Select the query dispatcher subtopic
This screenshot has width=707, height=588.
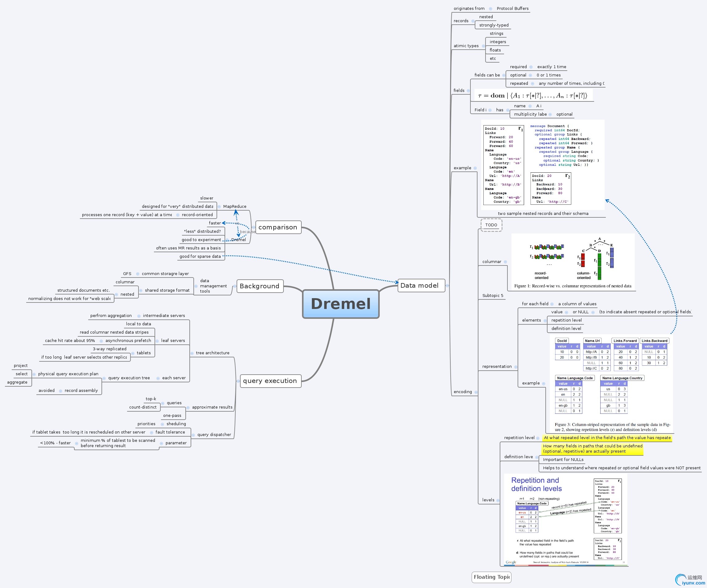click(214, 435)
